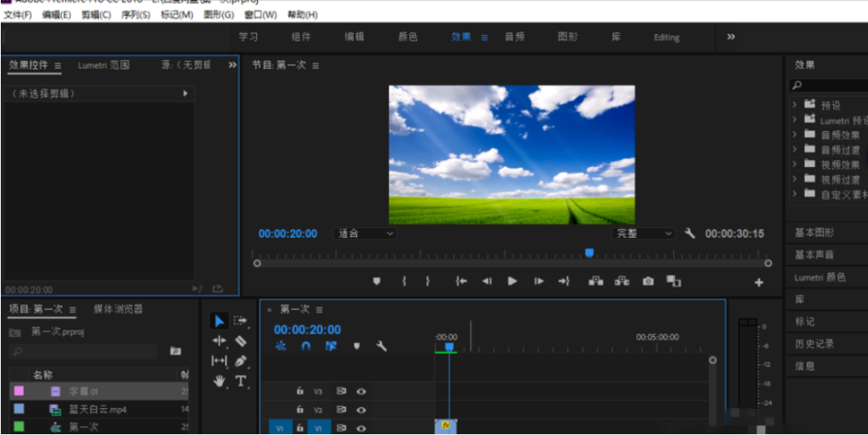Click the Add Marker icon in monitor
Image resolution: width=868 pixels, height=435 pixels.
click(376, 281)
